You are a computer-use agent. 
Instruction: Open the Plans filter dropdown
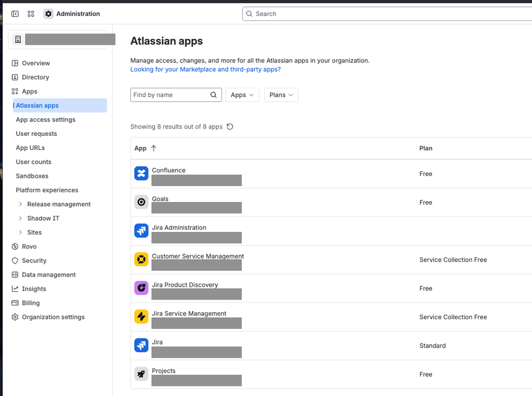(x=281, y=95)
